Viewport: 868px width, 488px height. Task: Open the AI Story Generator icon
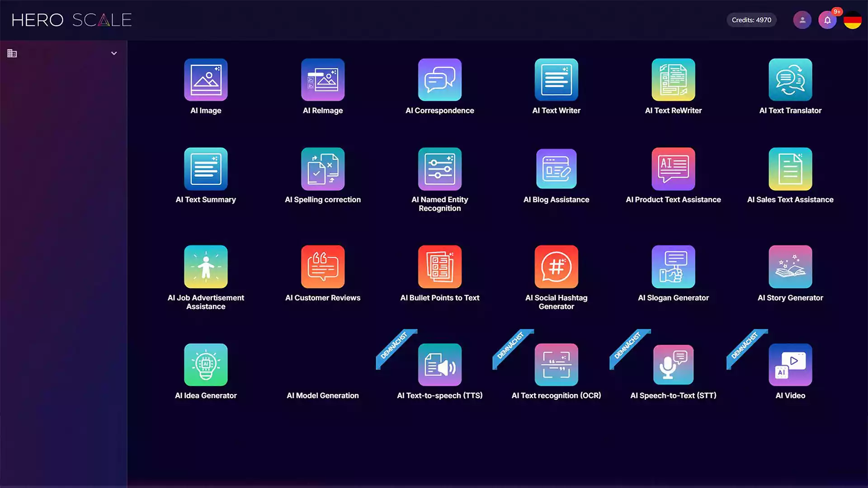791,267
